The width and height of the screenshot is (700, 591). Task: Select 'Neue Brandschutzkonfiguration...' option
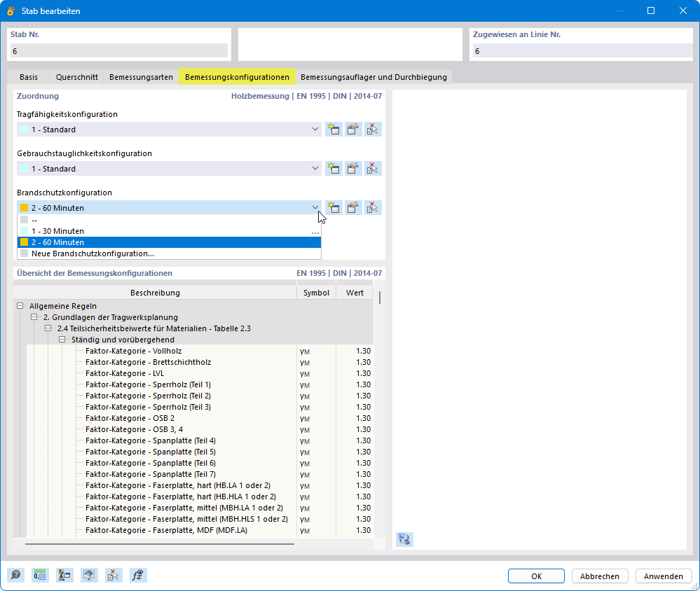coord(169,253)
